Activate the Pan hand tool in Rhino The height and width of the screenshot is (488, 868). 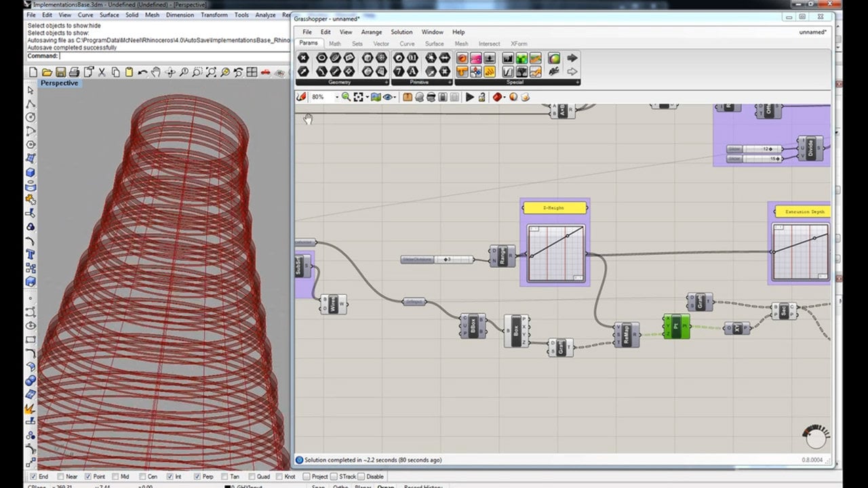pos(156,73)
